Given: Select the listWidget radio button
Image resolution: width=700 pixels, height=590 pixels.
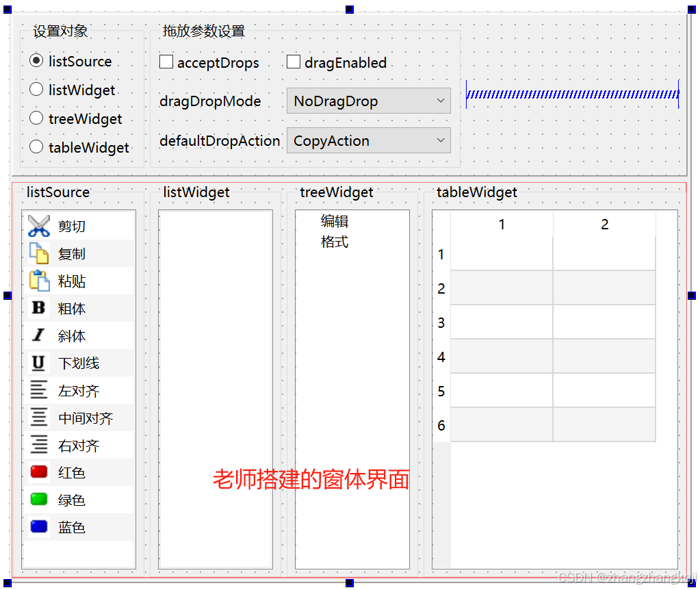Looking at the screenshot, I should (36, 90).
